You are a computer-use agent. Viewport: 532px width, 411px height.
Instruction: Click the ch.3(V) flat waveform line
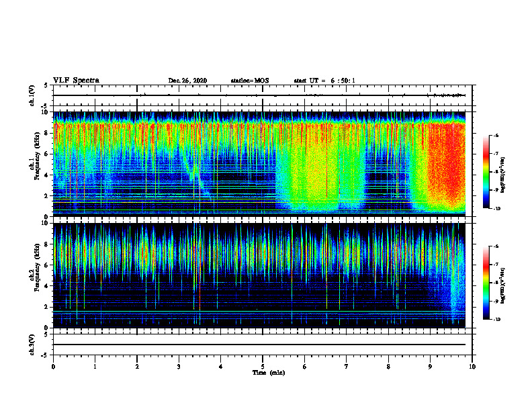259,345
